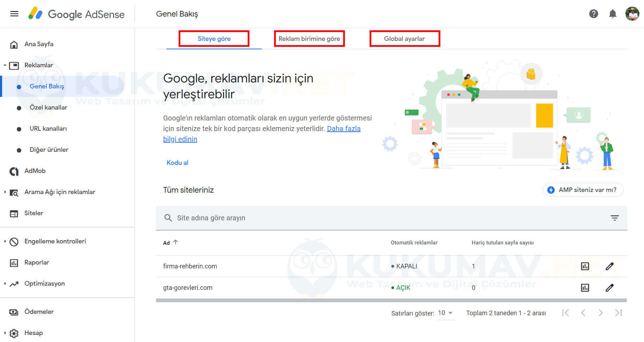Go to the first page of results
This screenshot has width=644, height=342.
pos(565,313)
